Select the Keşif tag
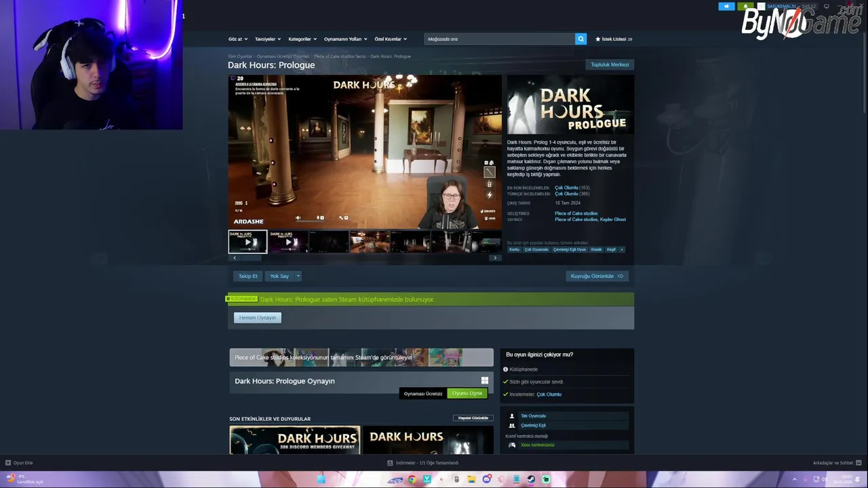This screenshot has width=868, height=488. click(611, 249)
